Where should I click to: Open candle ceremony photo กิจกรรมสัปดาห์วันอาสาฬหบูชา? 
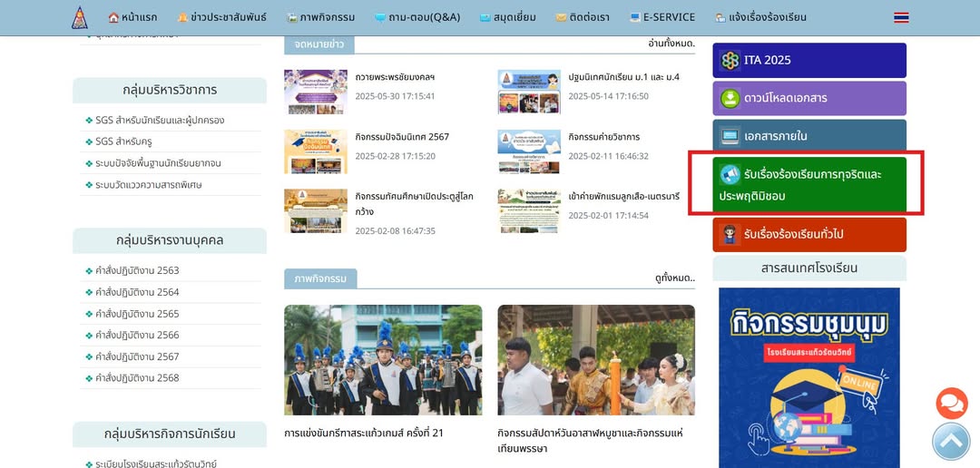(x=596, y=360)
